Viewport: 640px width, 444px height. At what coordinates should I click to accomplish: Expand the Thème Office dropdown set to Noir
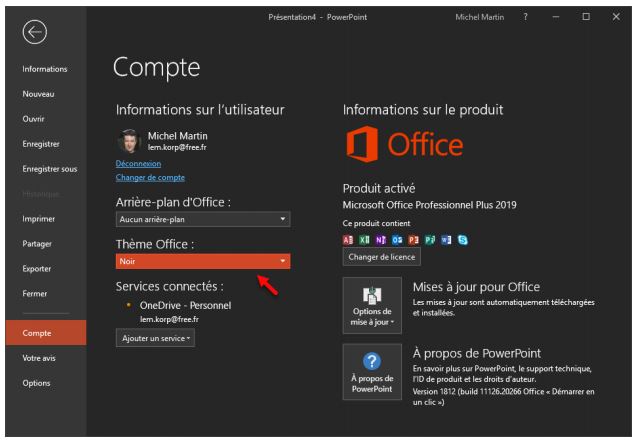tap(203, 260)
